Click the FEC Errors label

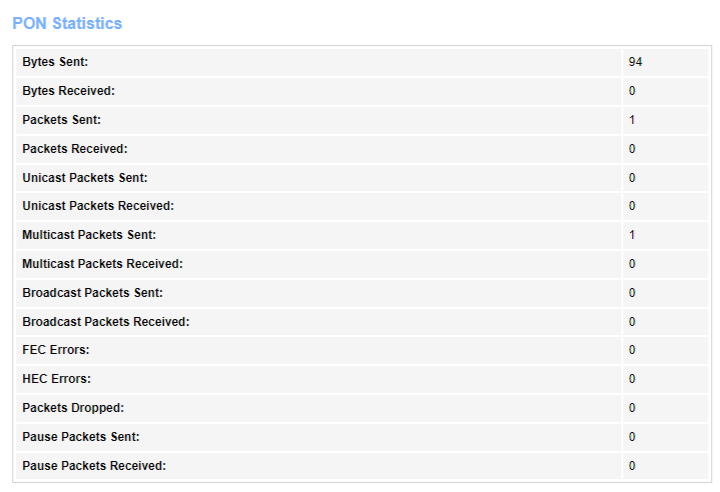point(55,350)
